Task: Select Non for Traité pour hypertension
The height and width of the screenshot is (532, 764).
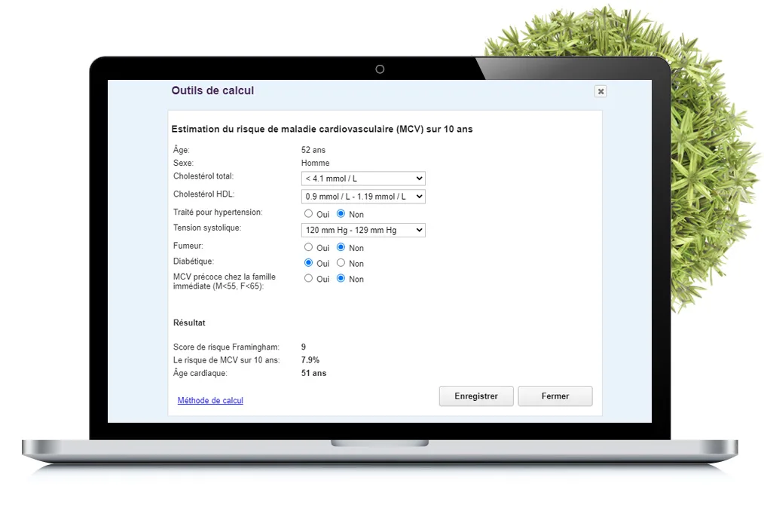Action: [x=341, y=214]
